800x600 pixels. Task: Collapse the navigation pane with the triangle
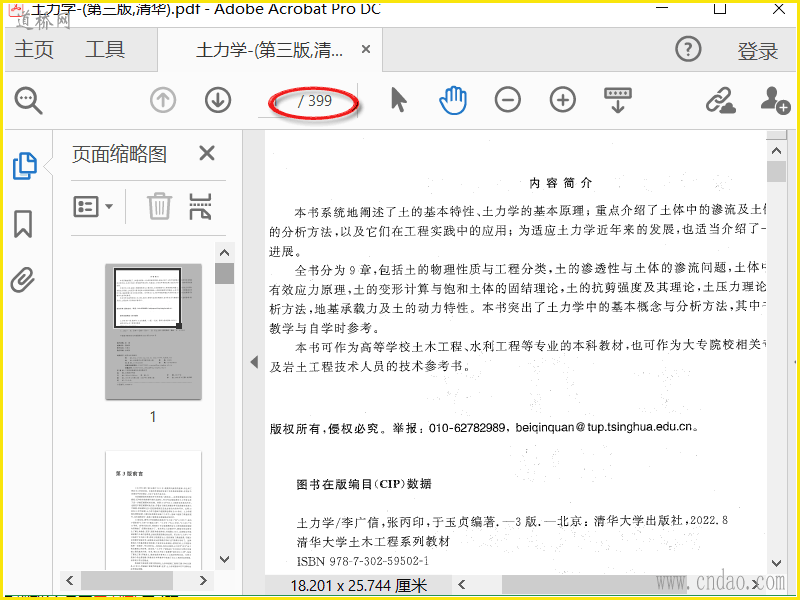pyautogui.click(x=254, y=362)
